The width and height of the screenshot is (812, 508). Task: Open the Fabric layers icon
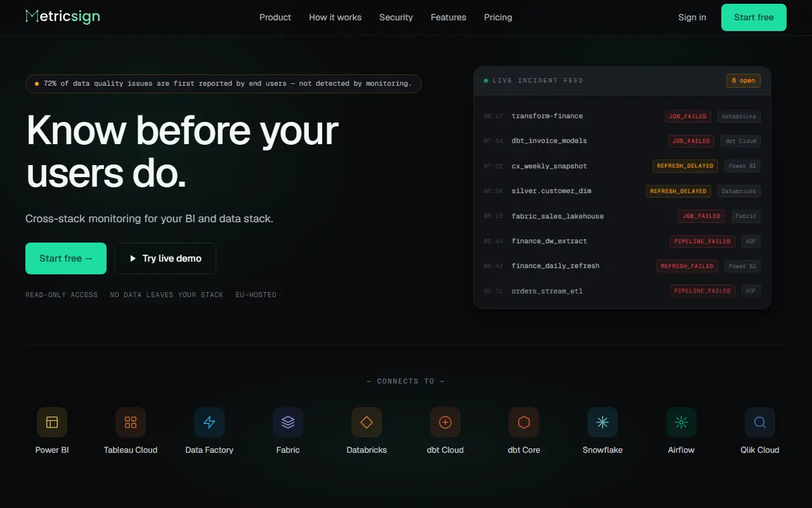[x=288, y=422]
